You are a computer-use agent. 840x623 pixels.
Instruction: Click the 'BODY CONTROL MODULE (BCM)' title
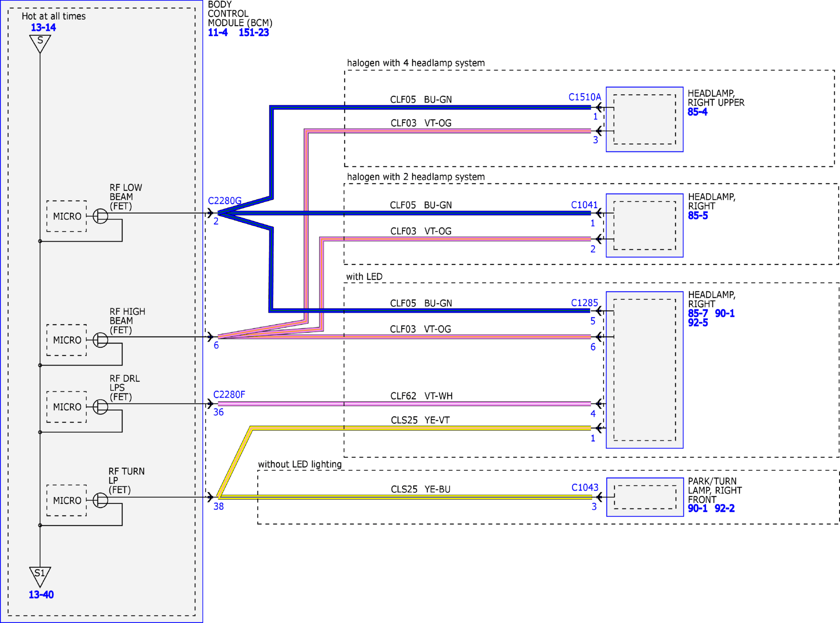240,14
